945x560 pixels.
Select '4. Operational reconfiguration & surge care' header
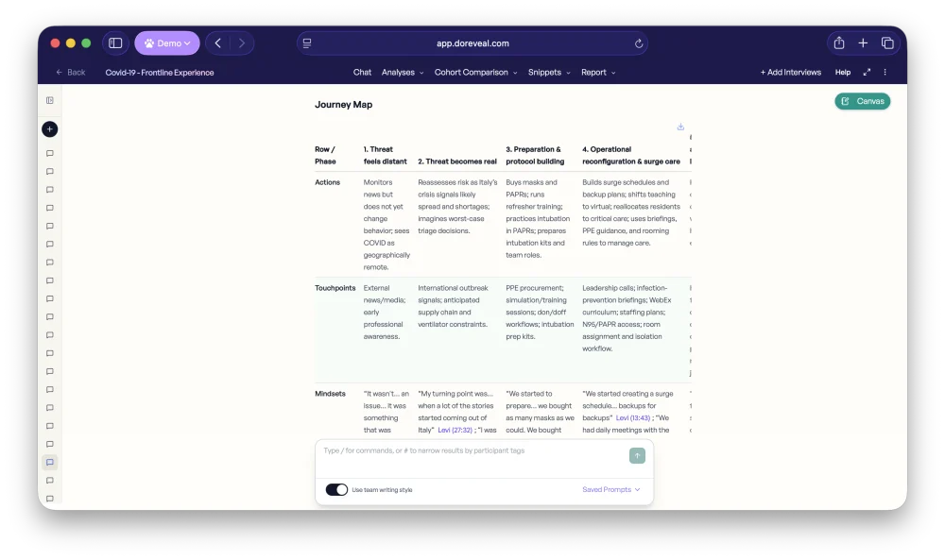[631, 156]
